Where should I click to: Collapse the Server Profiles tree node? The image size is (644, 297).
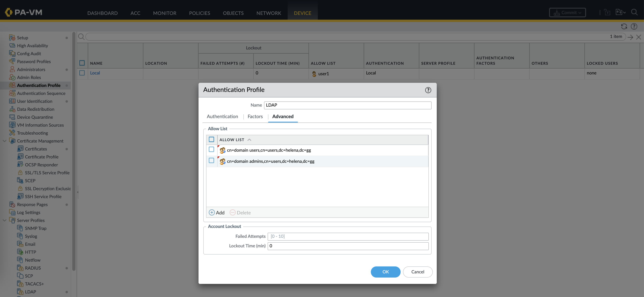(5, 220)
